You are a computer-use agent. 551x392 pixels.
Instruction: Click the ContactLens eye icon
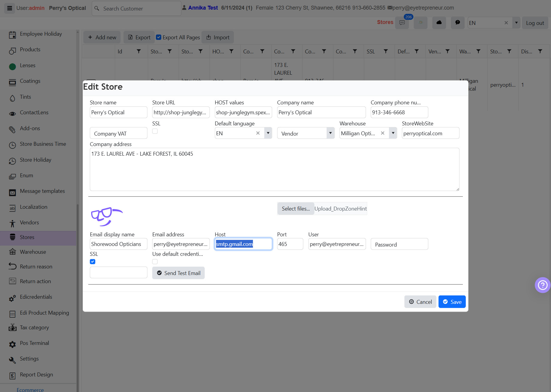[x=12, y=113]
